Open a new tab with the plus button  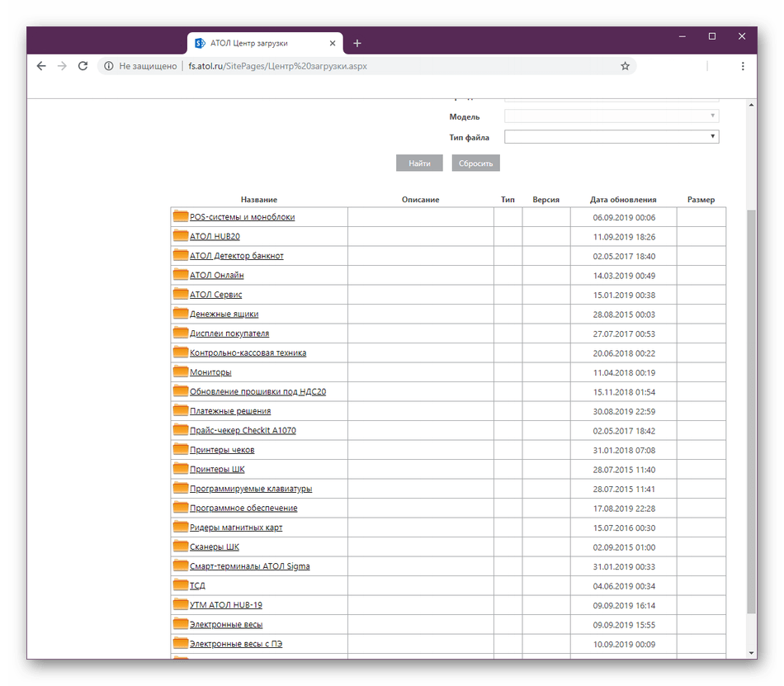[x=357, y=44]
